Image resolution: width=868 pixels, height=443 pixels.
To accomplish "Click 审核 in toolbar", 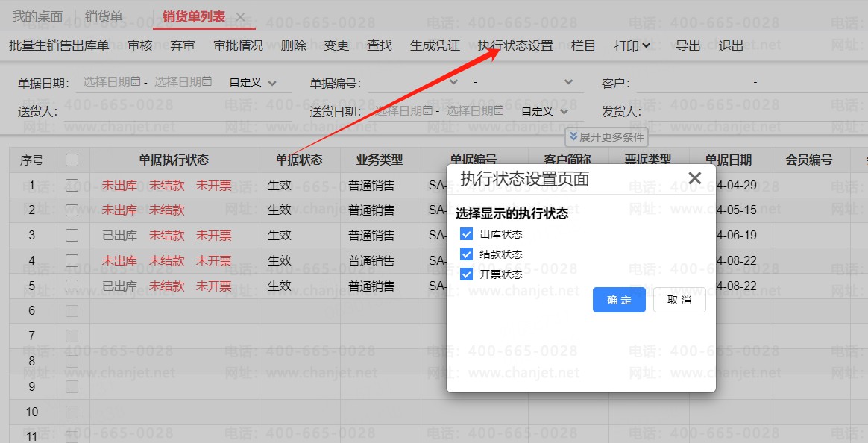I will click(140, 46).
